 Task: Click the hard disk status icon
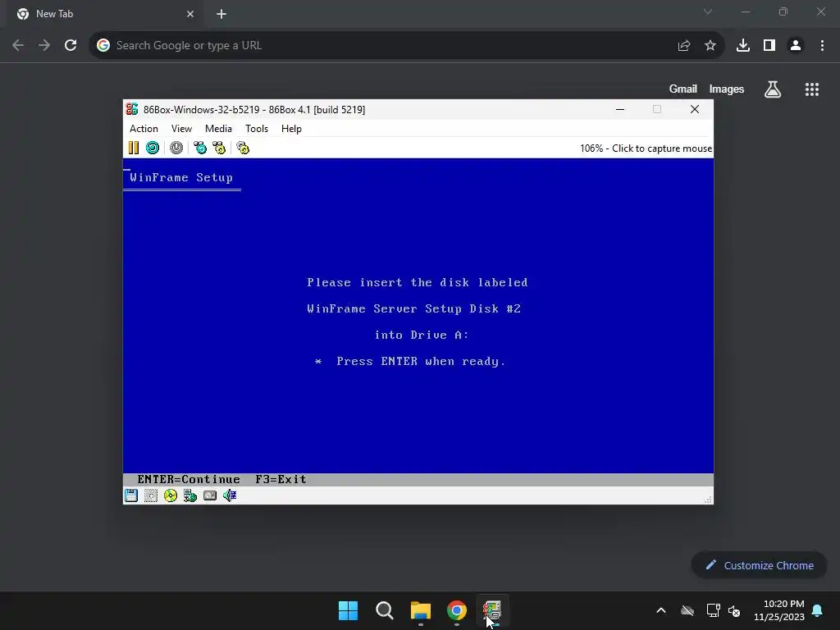pos(210,495)
